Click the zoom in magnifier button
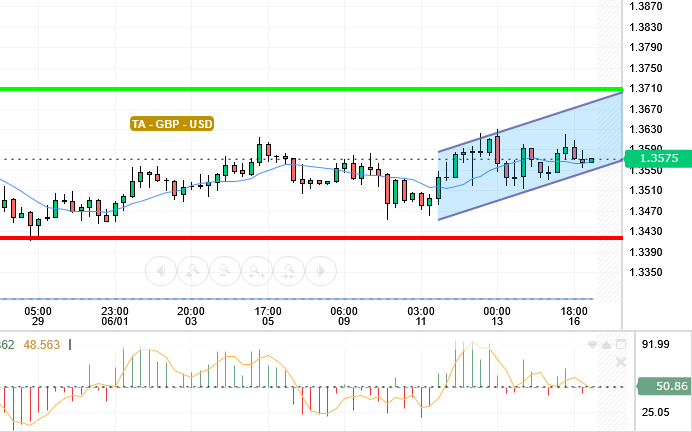The height and width of the screenshot is (432, 692). click(x=193, y=271)
